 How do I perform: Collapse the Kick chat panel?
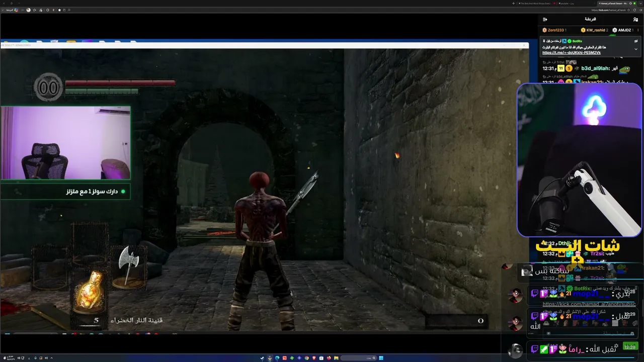(x=545, y=20)
